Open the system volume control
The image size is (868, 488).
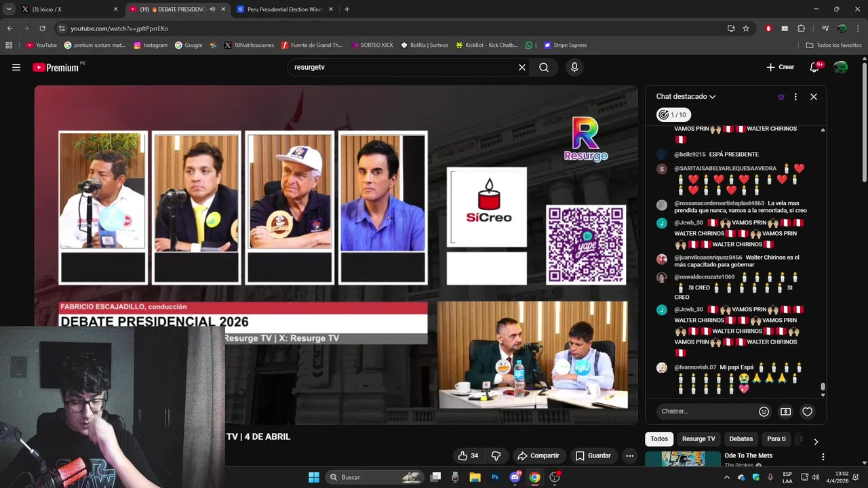click(815, 477)
